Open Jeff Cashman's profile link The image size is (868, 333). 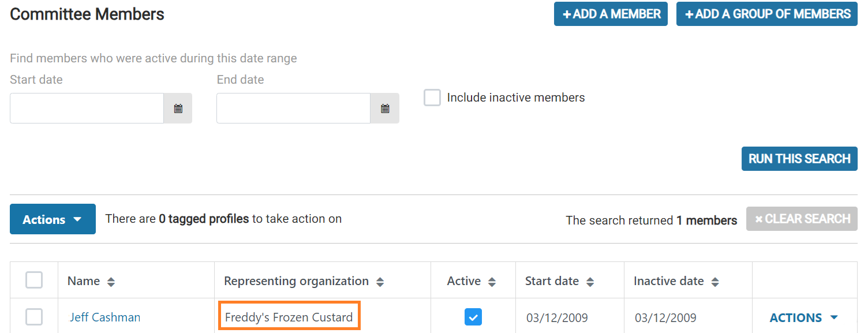coord(105,317)
